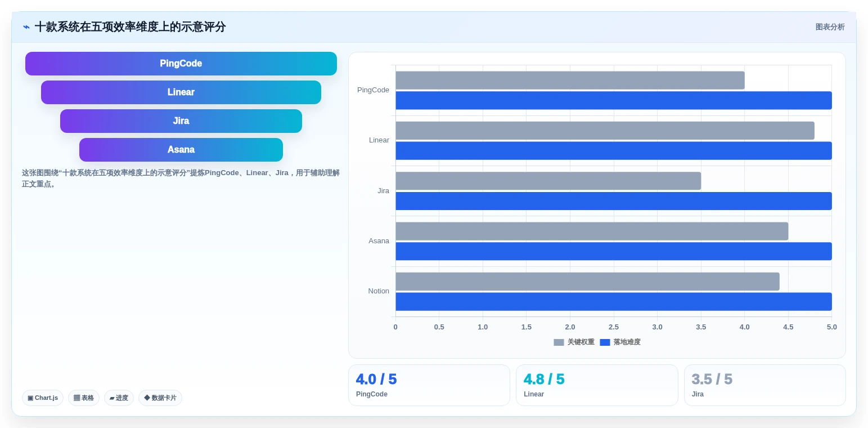Click the 表格 tag chip
This screenshot has height=428, width=868.
point(84,398)
